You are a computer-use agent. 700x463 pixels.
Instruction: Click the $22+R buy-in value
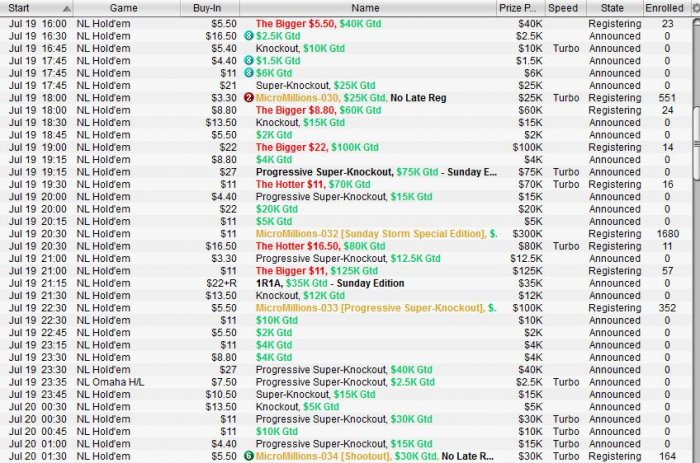221,283
